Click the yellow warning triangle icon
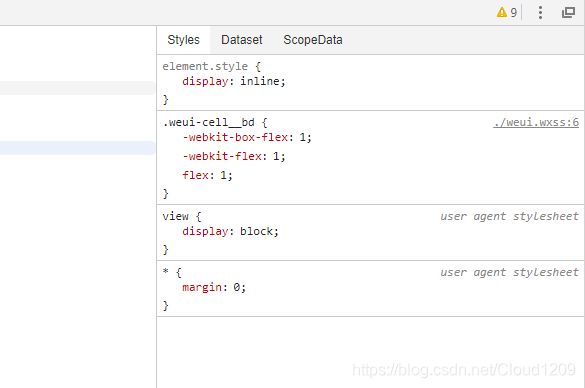This screenshot has height=388, width=585. (x=502, y=13)
